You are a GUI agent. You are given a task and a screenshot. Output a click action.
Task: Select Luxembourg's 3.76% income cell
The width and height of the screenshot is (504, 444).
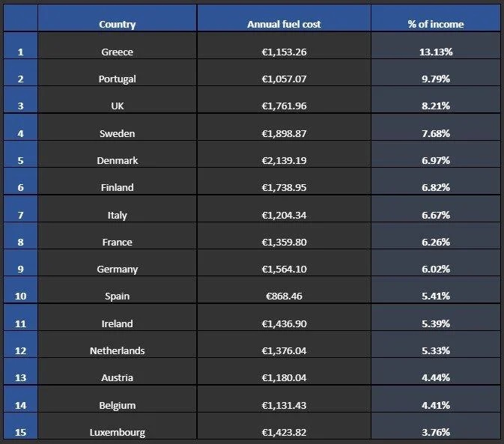click(x=435, y=432)
